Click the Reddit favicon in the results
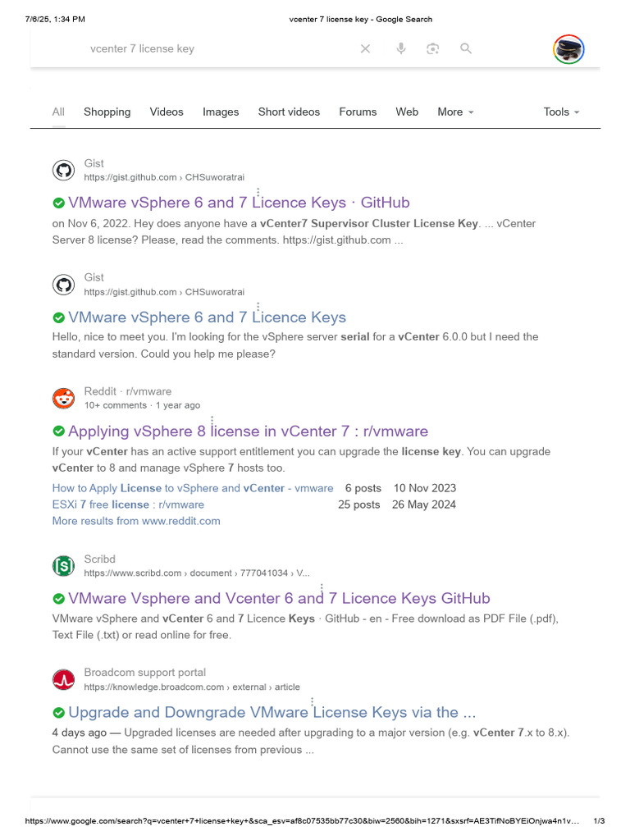The image size is (630, 840). [63, 399]
